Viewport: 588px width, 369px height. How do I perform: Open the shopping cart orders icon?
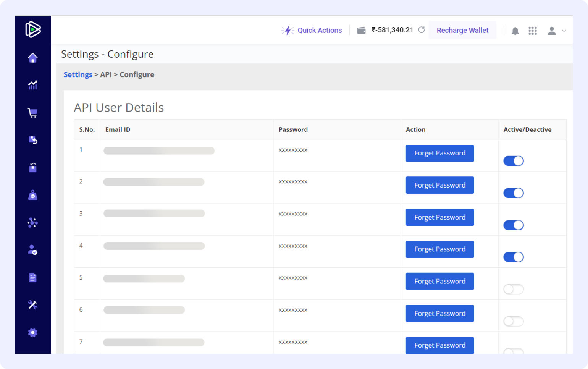click(x=33, y=113)
